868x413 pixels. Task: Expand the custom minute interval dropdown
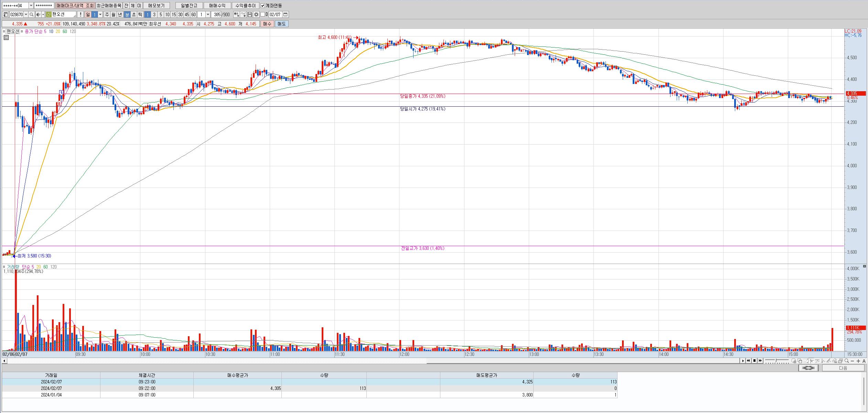(208, 14)
